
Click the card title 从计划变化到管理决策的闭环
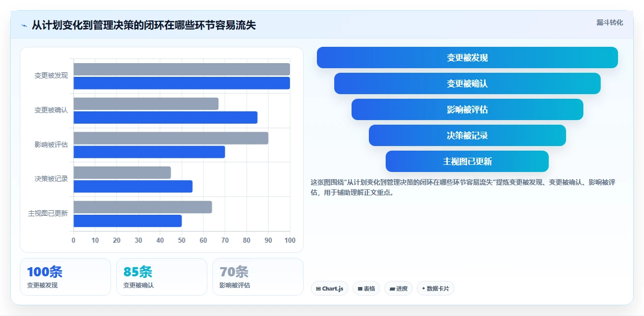click(x=144, y=25)
